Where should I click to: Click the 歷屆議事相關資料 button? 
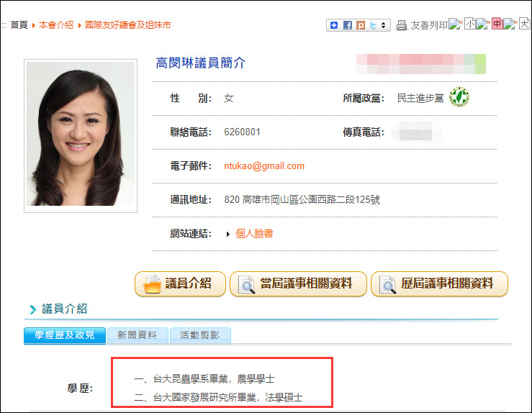(x=439, y=283)
